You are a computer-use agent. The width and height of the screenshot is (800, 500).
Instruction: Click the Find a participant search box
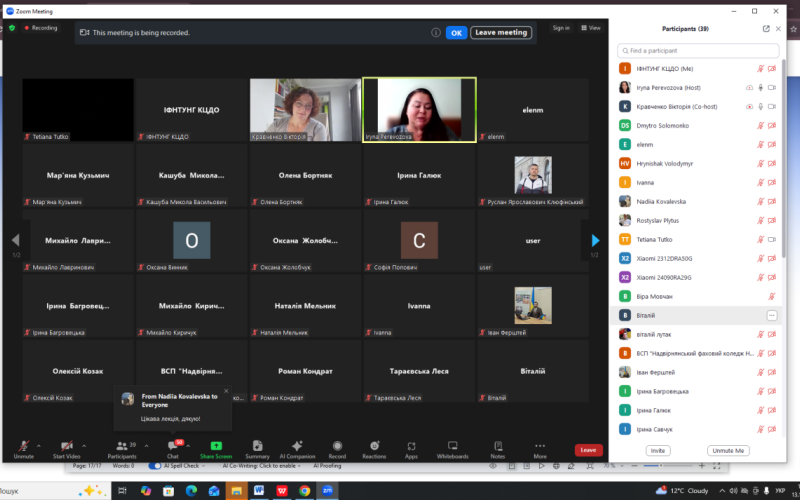(x=698, y=51)
